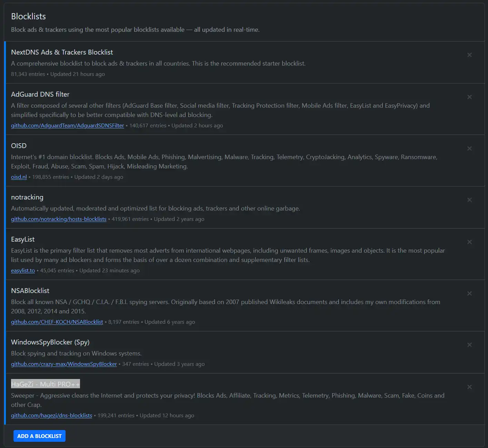Click the '8,197 entries' NSABlocklist stats text
Screen dimensions: 488x448
pyautogui.click(x=124, y=322)
